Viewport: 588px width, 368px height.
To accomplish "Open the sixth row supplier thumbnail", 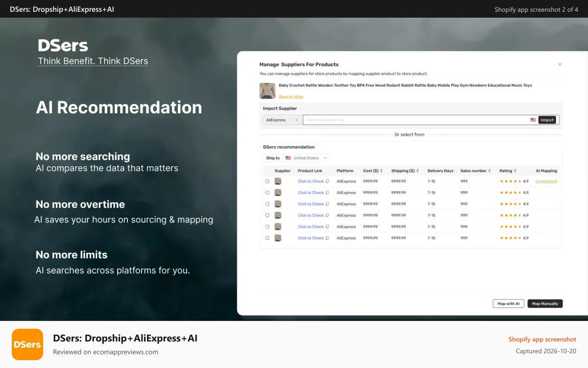I will pyautogui.click(x=278, y=238).
